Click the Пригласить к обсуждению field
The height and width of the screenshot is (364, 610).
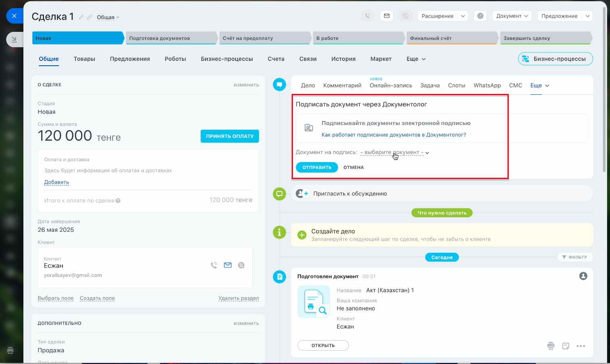pos(442,194)
